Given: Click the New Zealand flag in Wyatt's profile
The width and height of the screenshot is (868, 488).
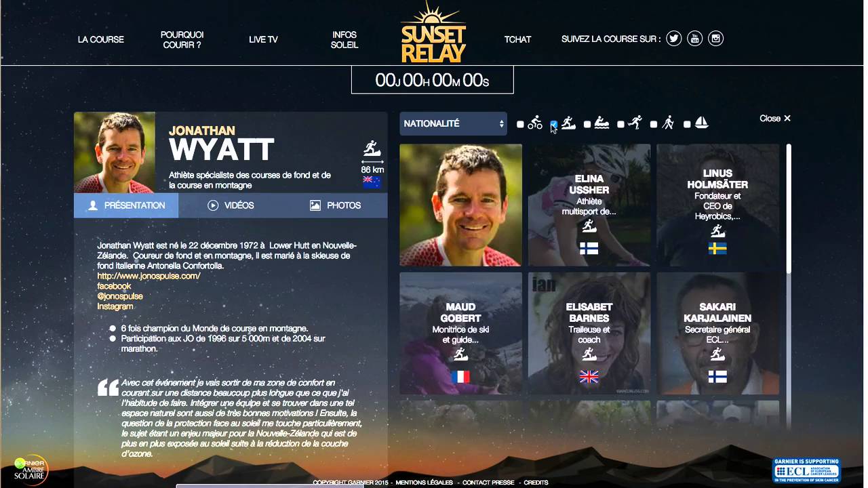Looking at the screenshot, I should click(x=372, y=181).
